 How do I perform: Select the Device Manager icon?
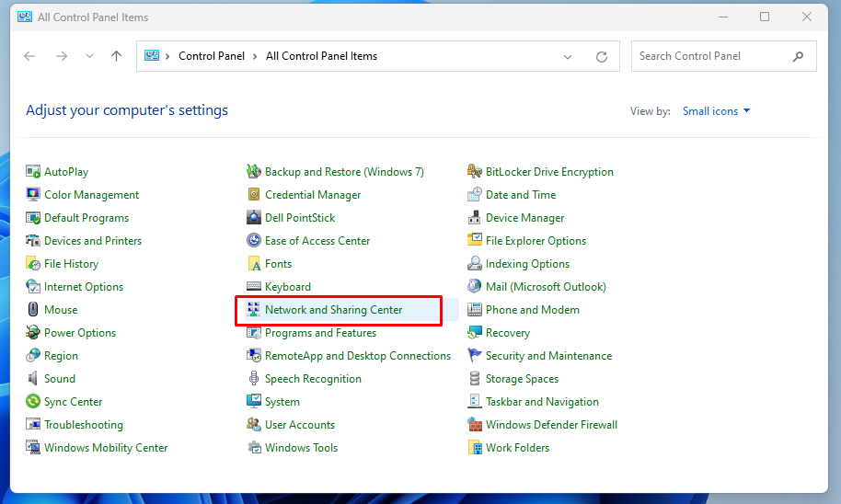click(x=475, y=218)
